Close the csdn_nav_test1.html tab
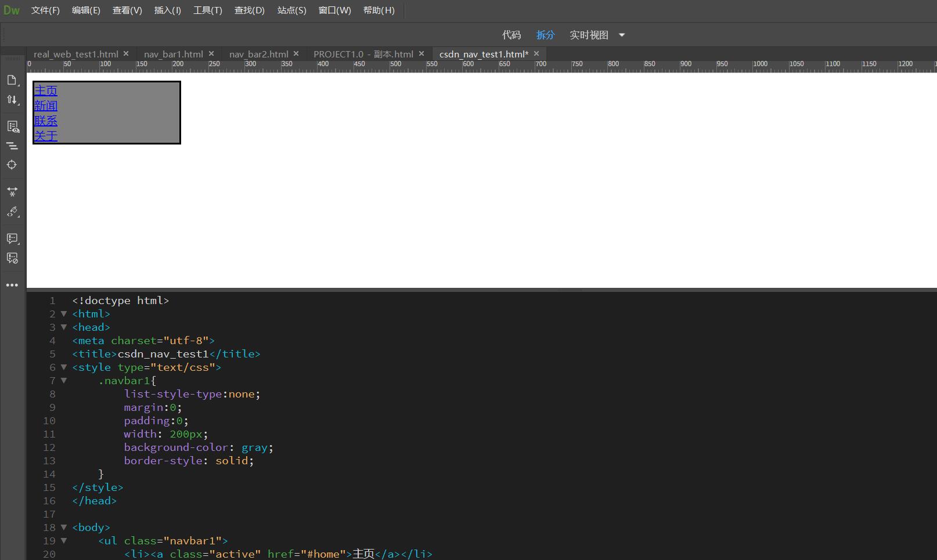The height and width of the screenshot is (560, 937). point(536,53)
